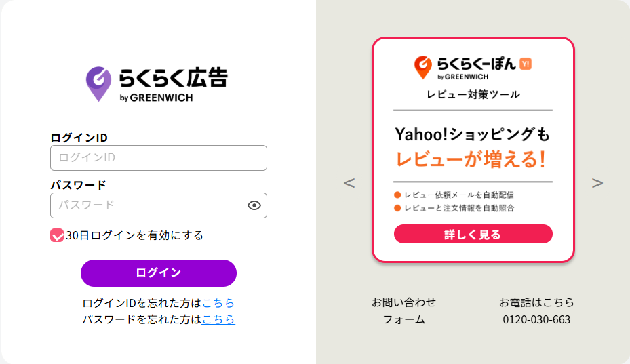Advance to next banner with right arrow
Viewport: 630px width, 364px height.
pos(597,183)
